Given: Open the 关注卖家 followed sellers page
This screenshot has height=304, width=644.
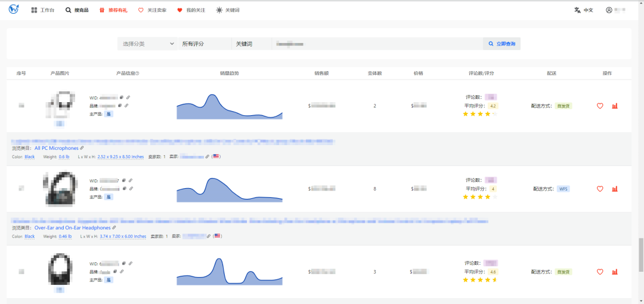Looking at the screenshot, I should click(153, 10).
